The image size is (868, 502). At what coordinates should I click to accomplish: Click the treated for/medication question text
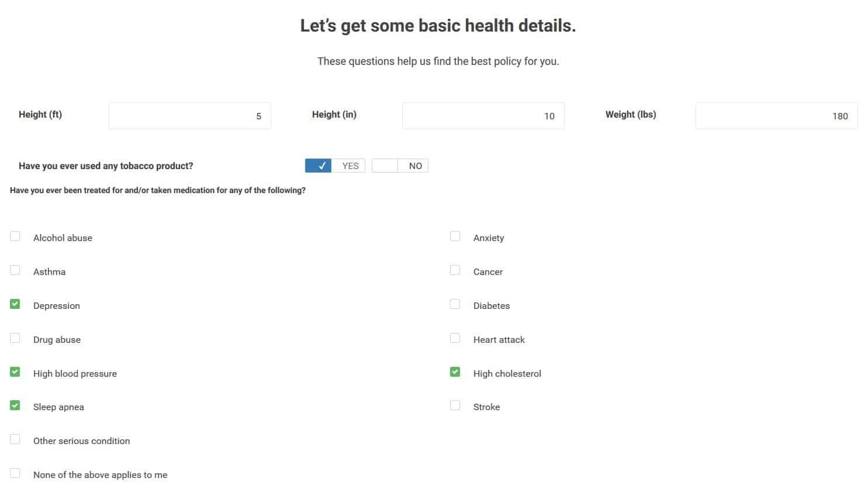tap(158, 191)
